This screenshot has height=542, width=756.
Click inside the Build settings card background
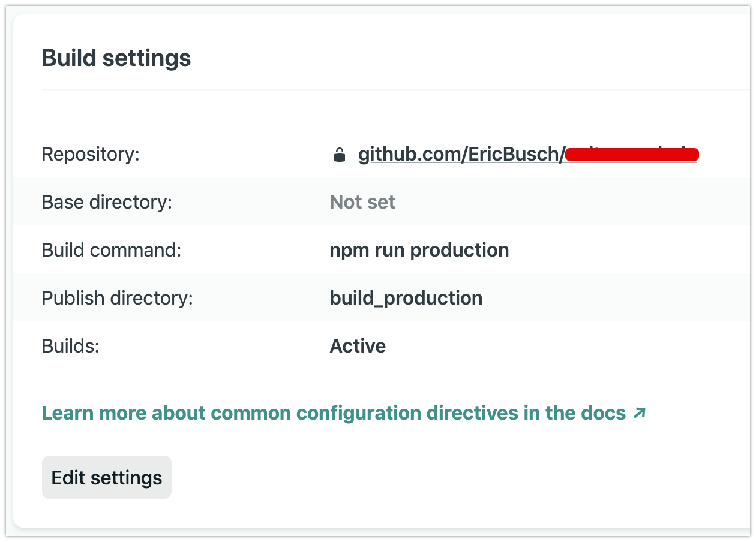[x=378, y=378]
